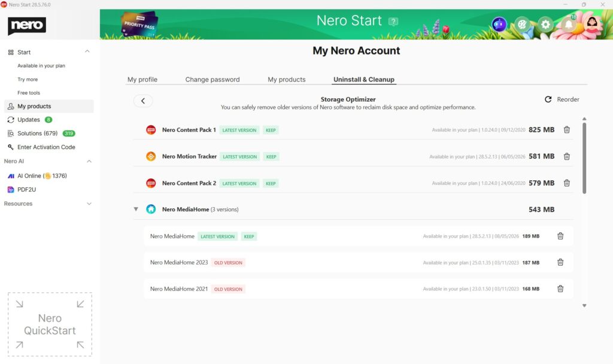Image resolution: width=613 pixels, height=364 pixels.
Task: Click the key icon for Enter Activation Code
Action: [11, 147]
